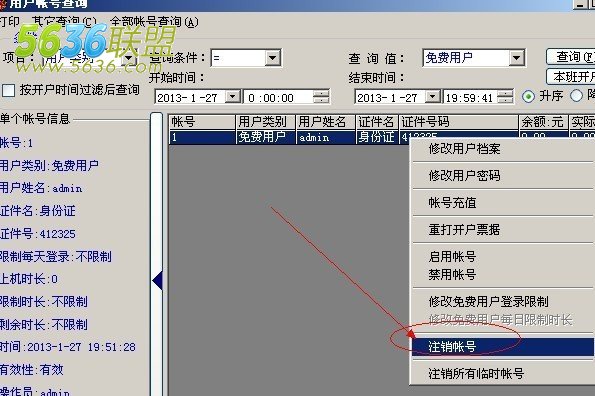Expand the 查询值 免费用户 dropdown

pyautogui.click(x=516, y=58)
